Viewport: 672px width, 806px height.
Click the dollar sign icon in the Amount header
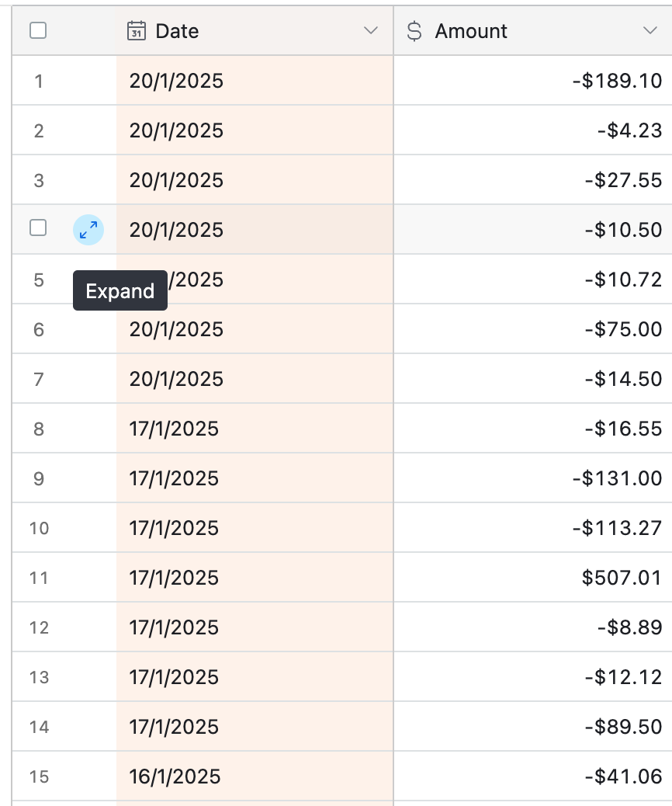point(414,31)
